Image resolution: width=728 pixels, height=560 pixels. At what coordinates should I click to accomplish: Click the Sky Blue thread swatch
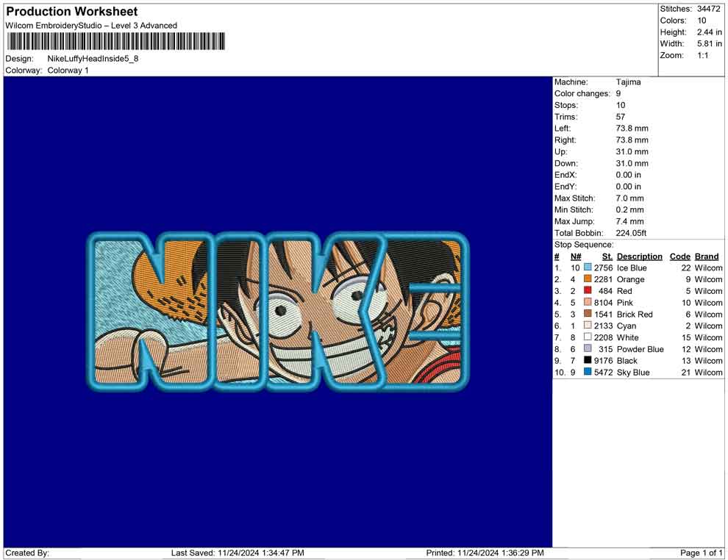click(588, 372)
